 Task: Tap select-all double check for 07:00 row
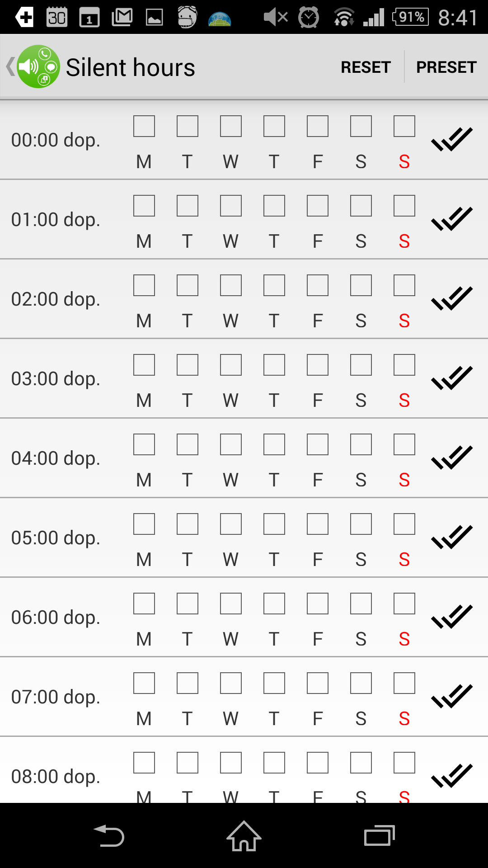(x=451, y=696)
